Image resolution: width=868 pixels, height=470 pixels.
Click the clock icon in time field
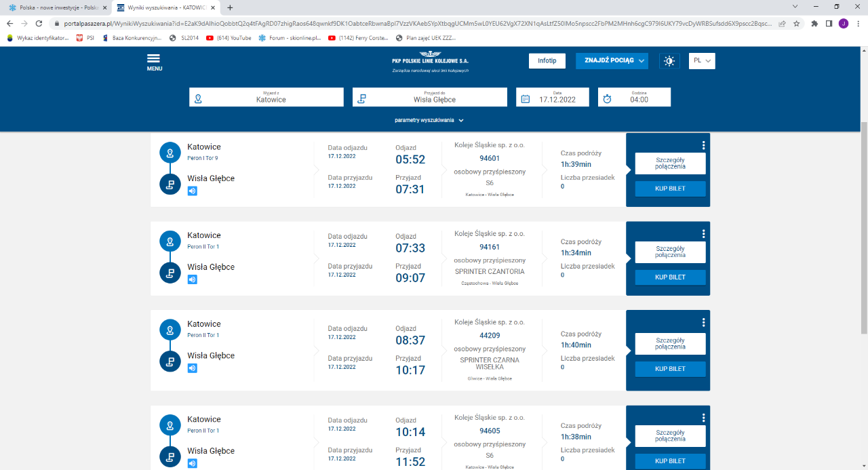coord(608,99)
